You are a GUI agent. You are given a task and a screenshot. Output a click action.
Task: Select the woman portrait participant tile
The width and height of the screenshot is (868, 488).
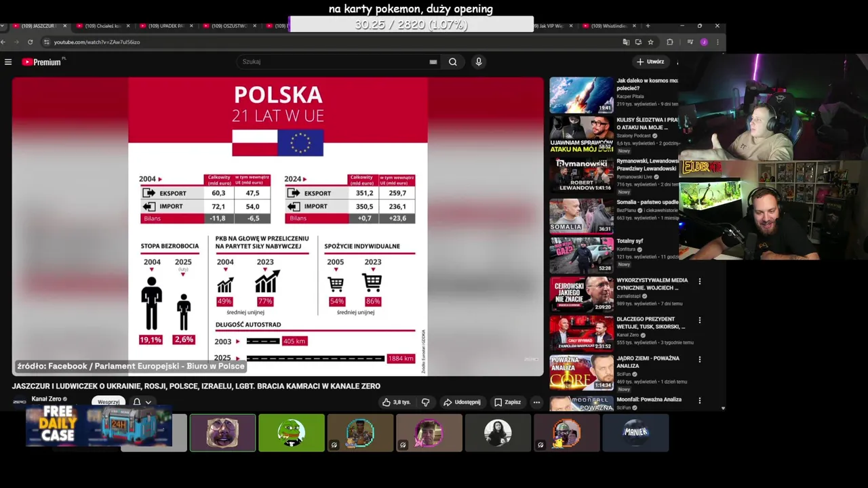click(497, 432)
